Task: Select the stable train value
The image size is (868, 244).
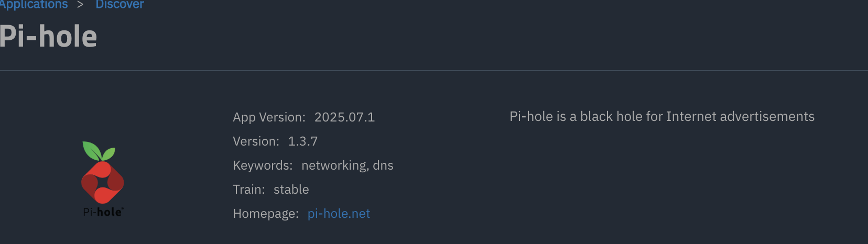Action: 291,190
